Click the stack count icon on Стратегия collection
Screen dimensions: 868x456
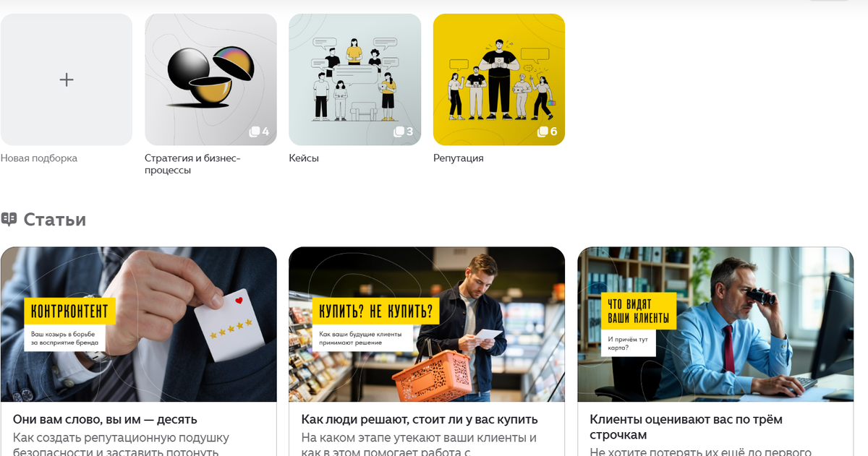click(x=255, y=132)
